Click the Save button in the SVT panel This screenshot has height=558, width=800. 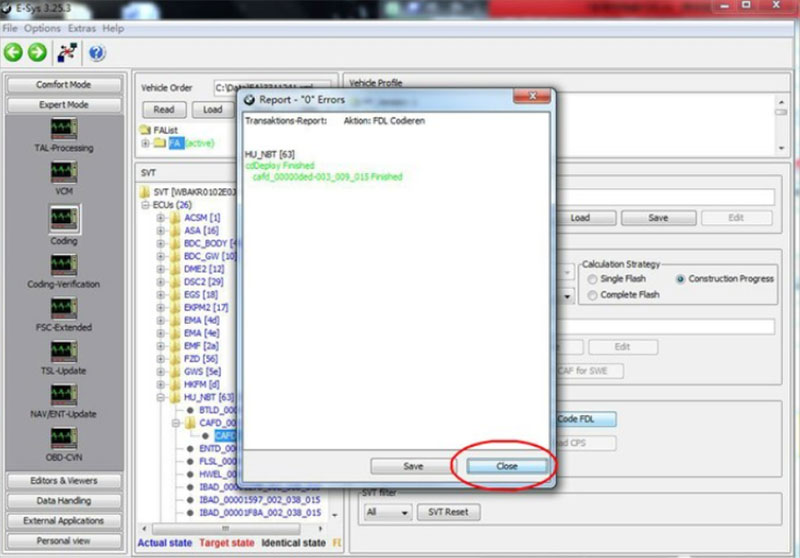click(x=658, y=218)
